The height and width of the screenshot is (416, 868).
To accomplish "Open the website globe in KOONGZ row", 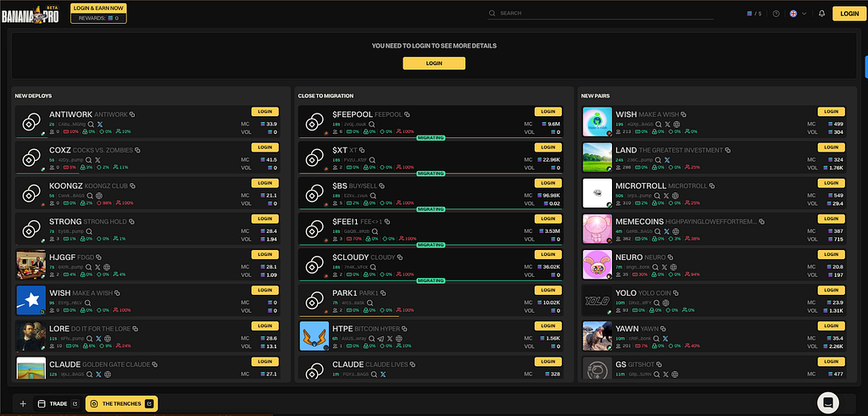I will tap(98, 195).
